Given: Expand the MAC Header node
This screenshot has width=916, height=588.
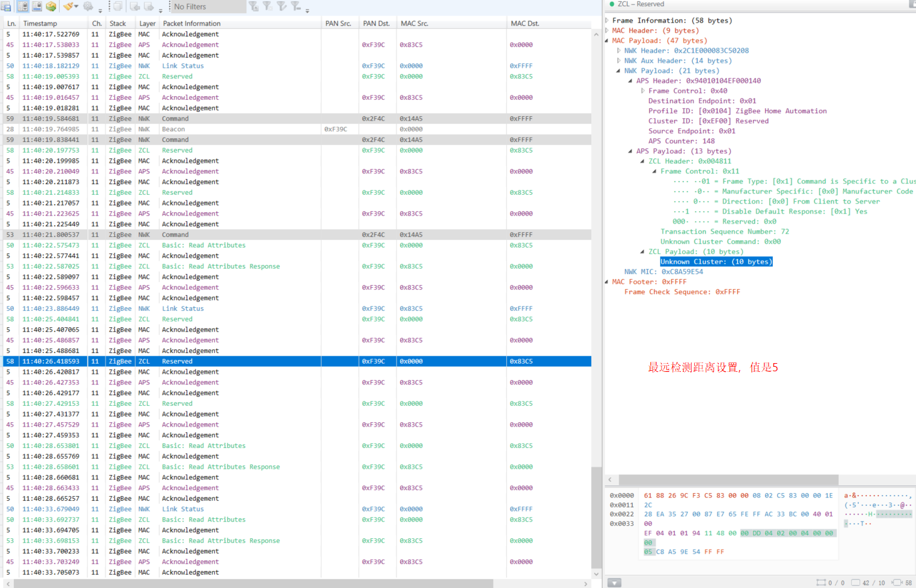Looking at the screenshot, I should click(607, 31).
